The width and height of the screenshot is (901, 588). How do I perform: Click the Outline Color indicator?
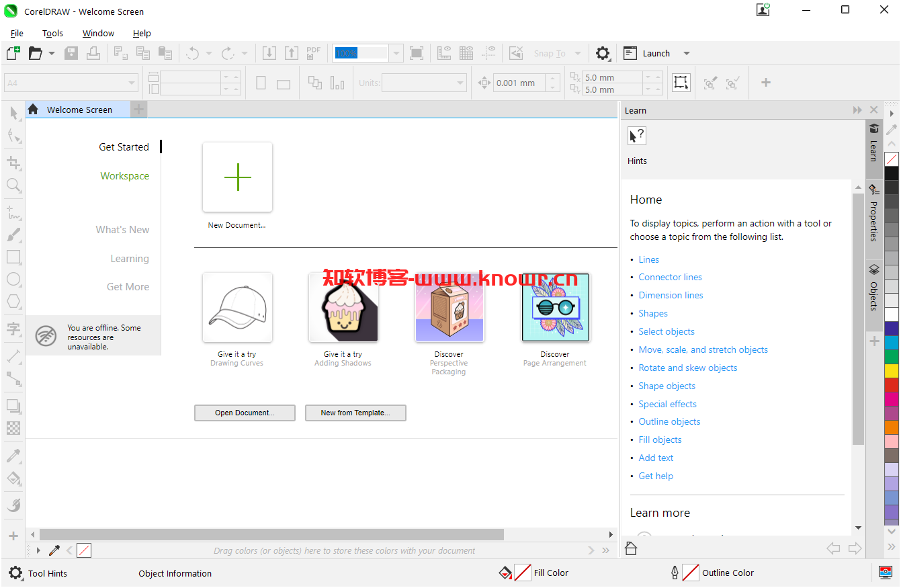point(712,573)
